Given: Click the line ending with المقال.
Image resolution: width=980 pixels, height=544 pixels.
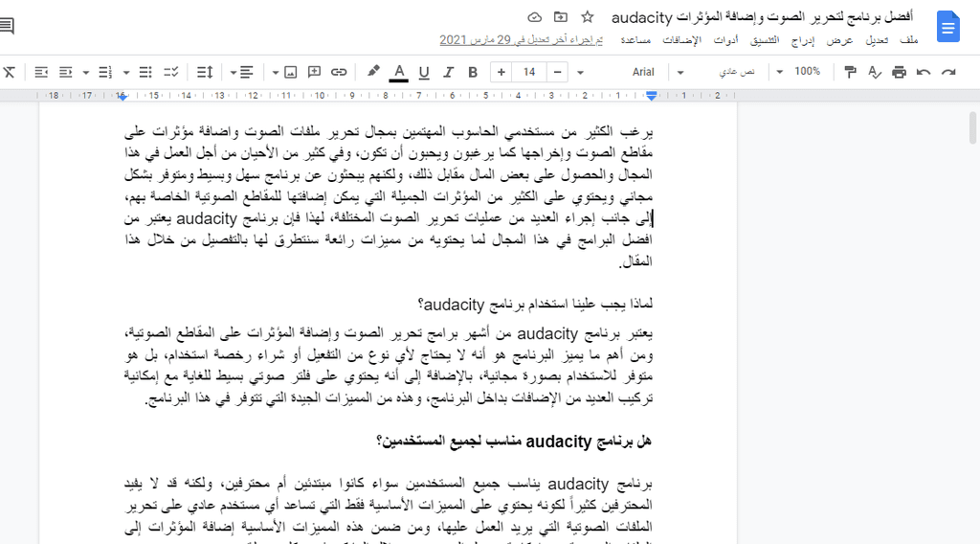Looking at the screenshot, I should coord(635,261).
